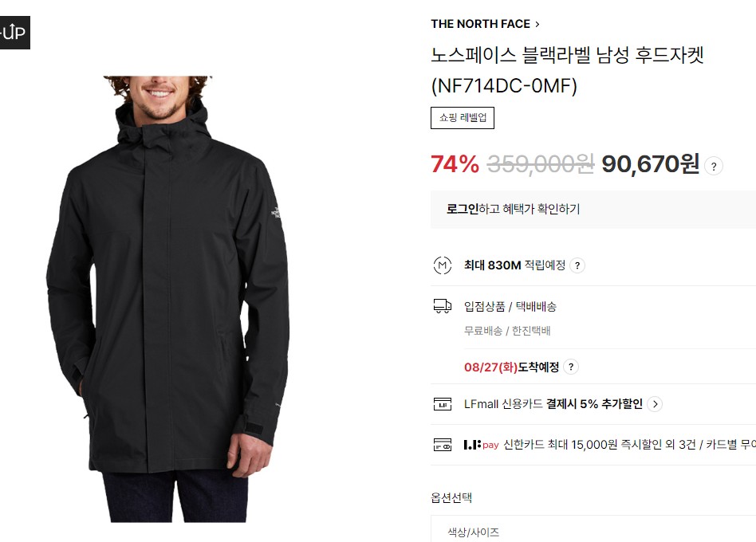Click the black hooded jacket product image
The height and width of the screenshot is (542, 756).
point(167,299)
